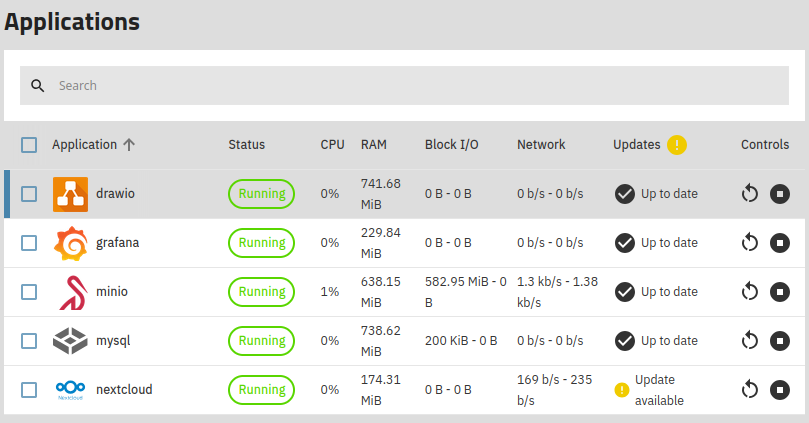This screenshot has height=423, width=809.
Task: Click the grafana up-to-date checkmark icon
Action: tap(625, 243)
